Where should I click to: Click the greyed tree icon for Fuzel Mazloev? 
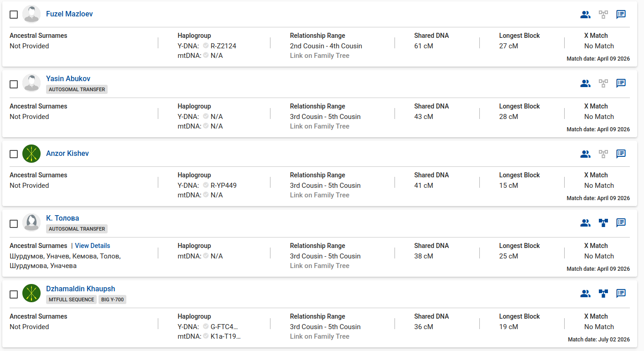point(603,14)
